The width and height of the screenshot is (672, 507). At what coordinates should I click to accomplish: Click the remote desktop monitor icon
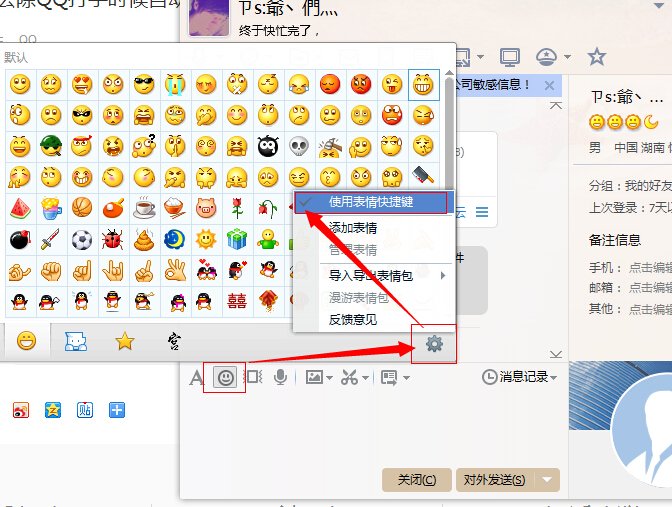click(x=510, y=57)
